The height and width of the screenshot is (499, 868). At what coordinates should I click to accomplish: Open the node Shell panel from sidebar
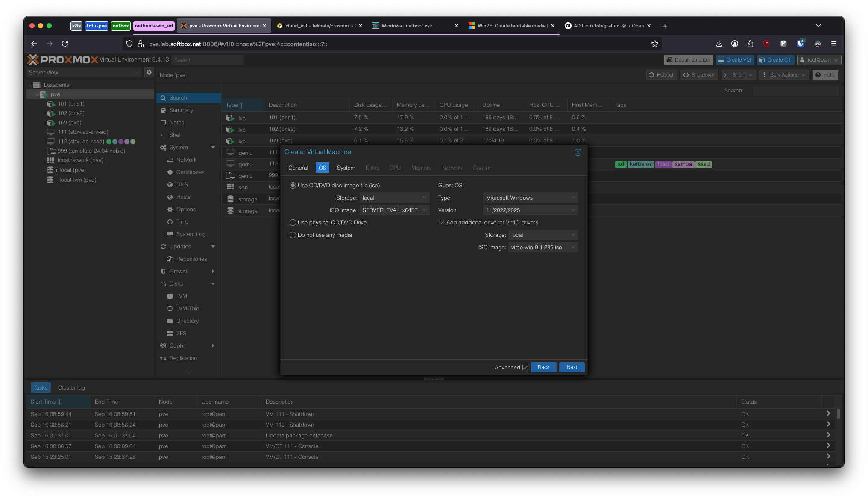(x=175, y=135)
